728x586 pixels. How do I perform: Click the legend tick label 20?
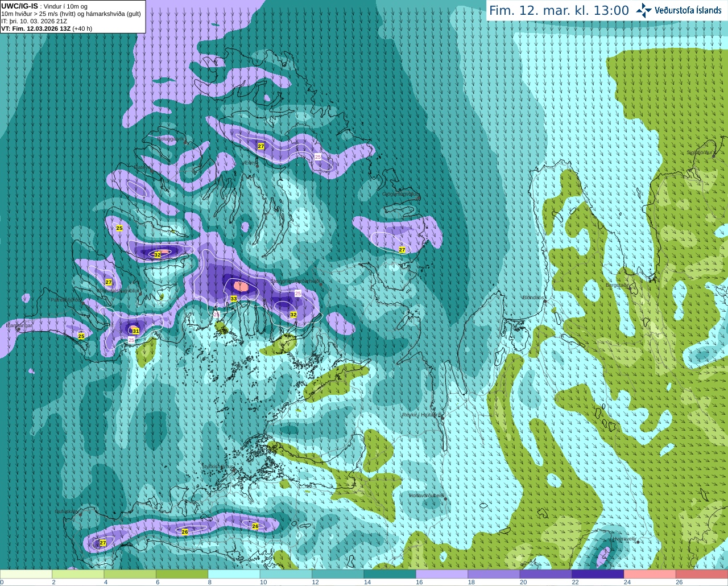point(523,583)
